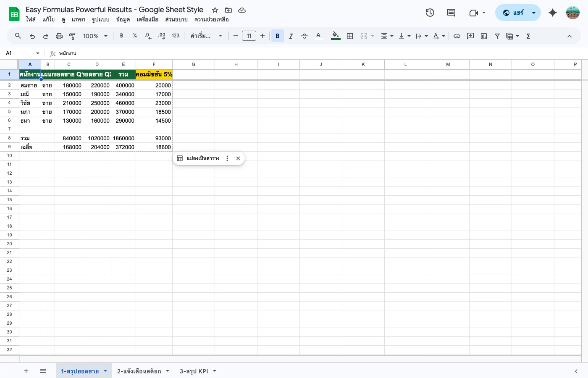Image resolution: width=588 pixels, height=378 pixels.
Task: Open the Functions (Σ) menu
Action: coord(528,36)
